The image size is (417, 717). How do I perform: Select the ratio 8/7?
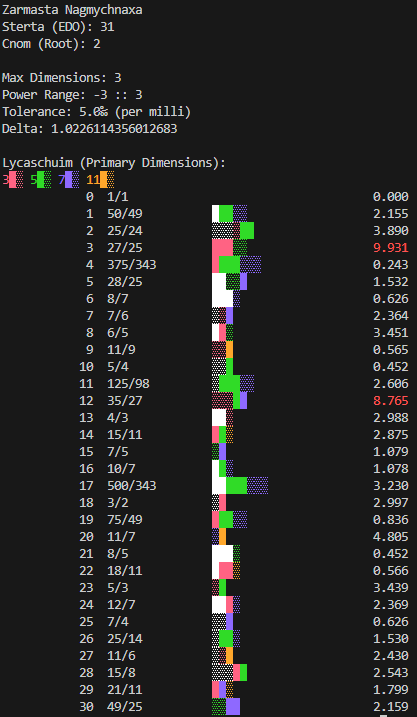(118, 299)
